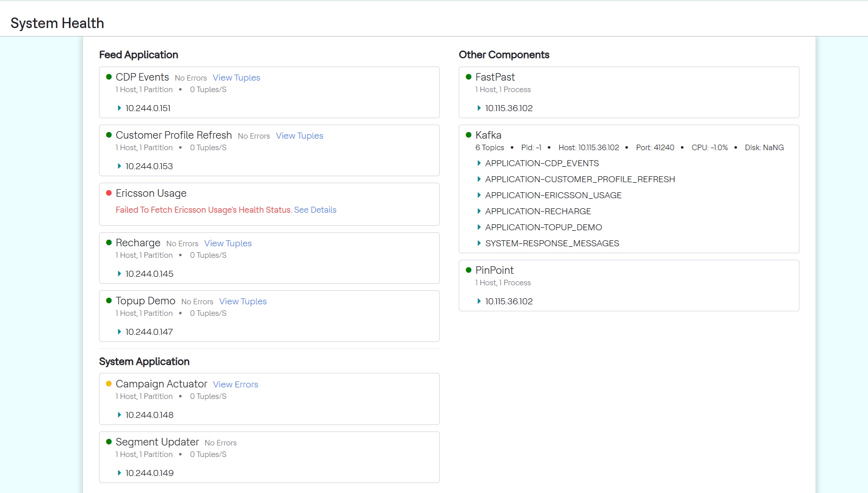This screenshot has height=493, width=868.
Task: Click the yellow status dot beside Campaign Actuator
Action: point(109,384)
